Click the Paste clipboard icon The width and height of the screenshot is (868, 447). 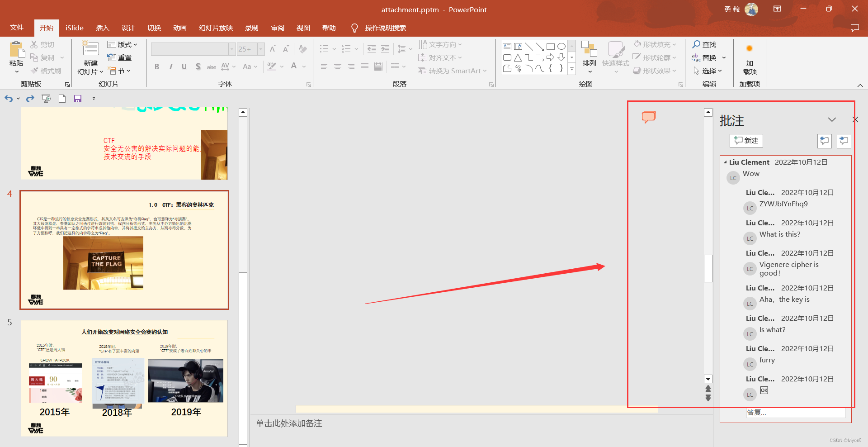coord(16,49)
